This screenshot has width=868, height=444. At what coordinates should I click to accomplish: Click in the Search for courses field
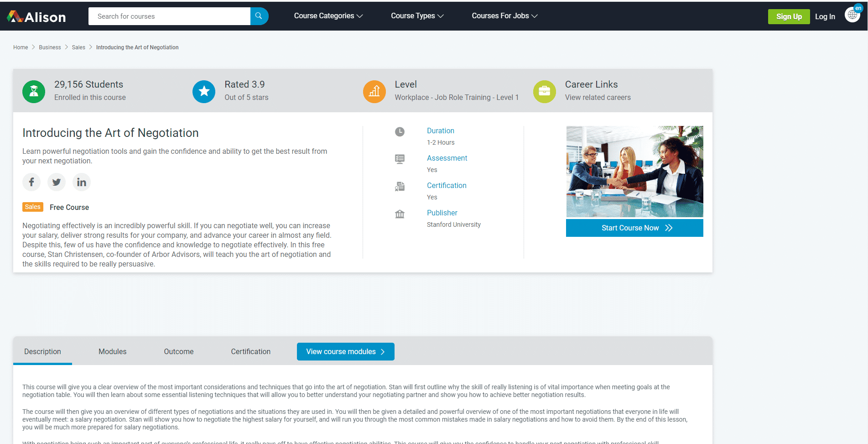(x=169, y=16)
